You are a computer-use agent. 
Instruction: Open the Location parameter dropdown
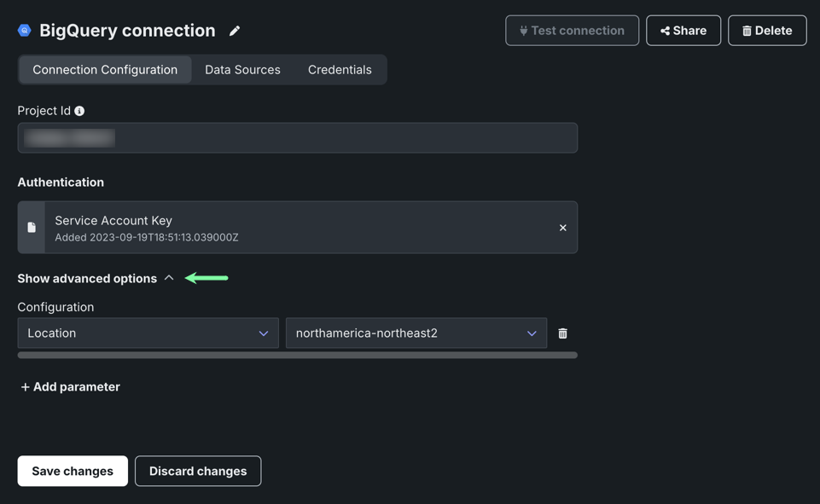pyautogui.click(x=148, y=333)
